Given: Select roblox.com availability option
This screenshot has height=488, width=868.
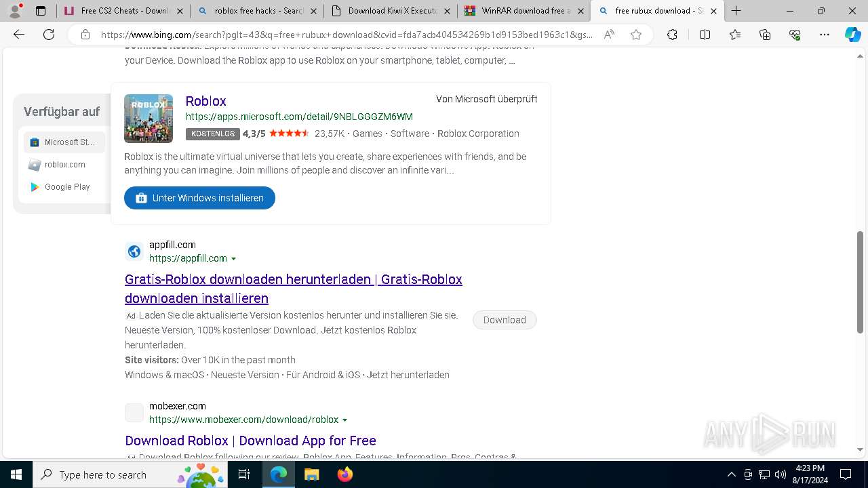Looking at the screenshot, I should 64,165.
